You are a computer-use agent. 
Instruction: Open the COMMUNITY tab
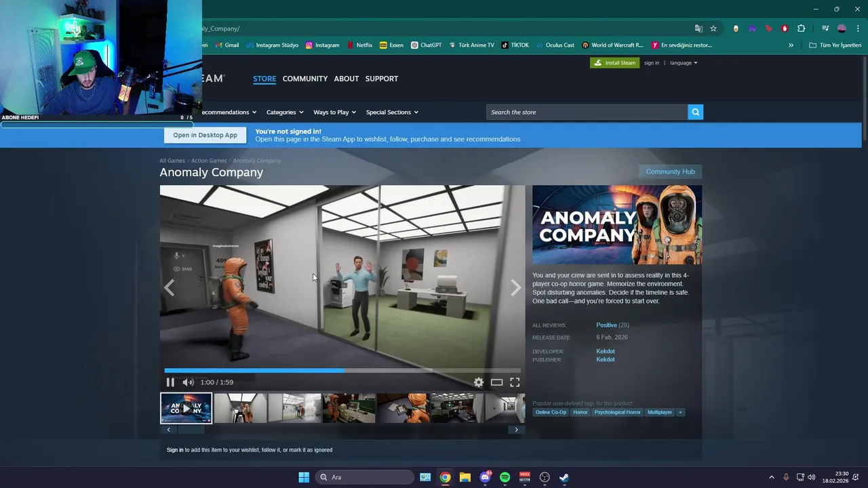click(x=305, y=79)
